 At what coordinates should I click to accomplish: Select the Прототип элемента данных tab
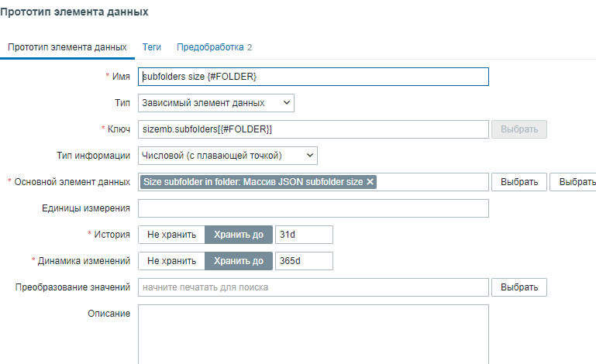(x=67, y=47)
